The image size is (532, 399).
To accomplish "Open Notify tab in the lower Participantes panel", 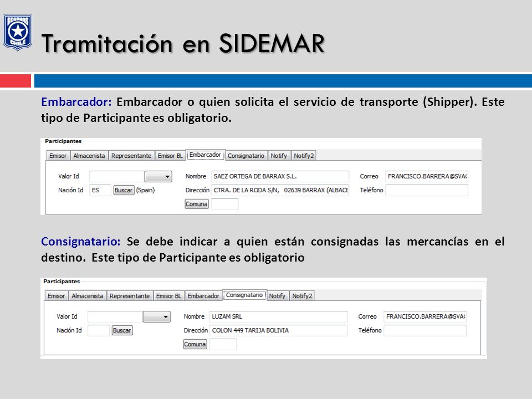I will tap(277, 296).
